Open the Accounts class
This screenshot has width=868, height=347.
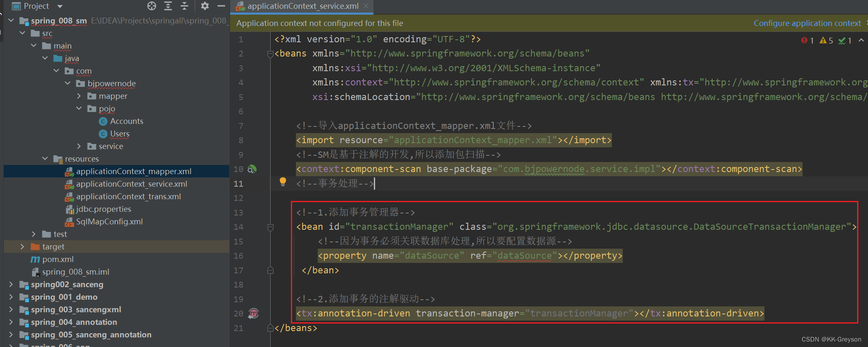pos(127,121)
